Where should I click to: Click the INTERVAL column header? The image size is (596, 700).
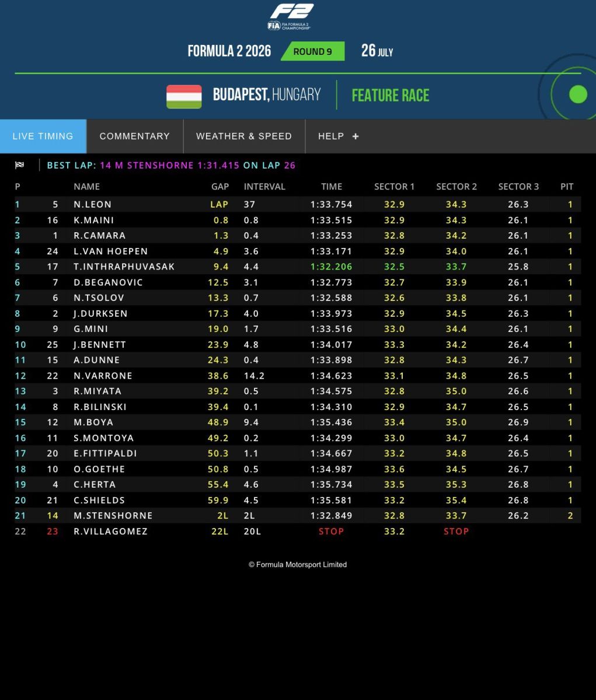click(x=264, y=187)
